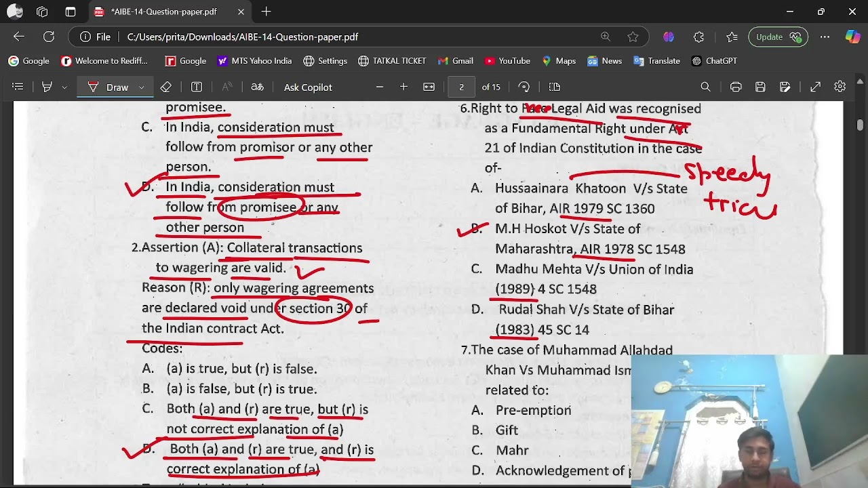Image resolution: width=868 pixels, height=488 pixels.
Task: Click the Read aloud icon
Action: (x=226, y=87)
